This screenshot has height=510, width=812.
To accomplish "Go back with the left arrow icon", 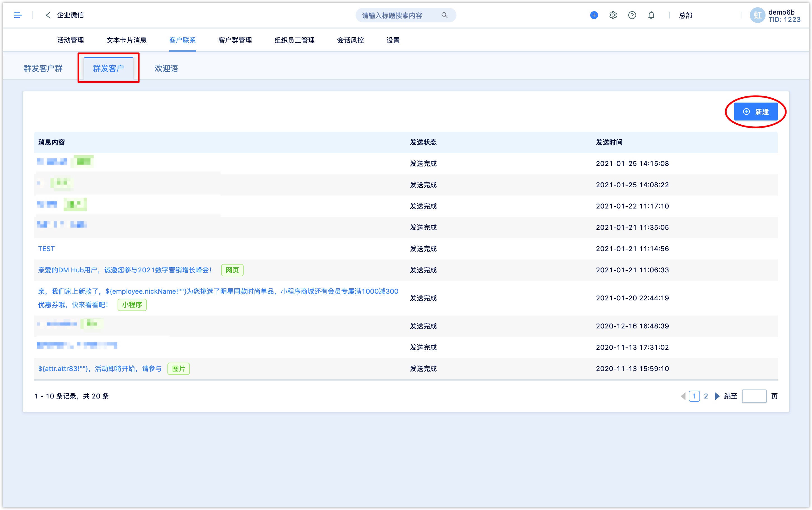I will coord(48,15).
